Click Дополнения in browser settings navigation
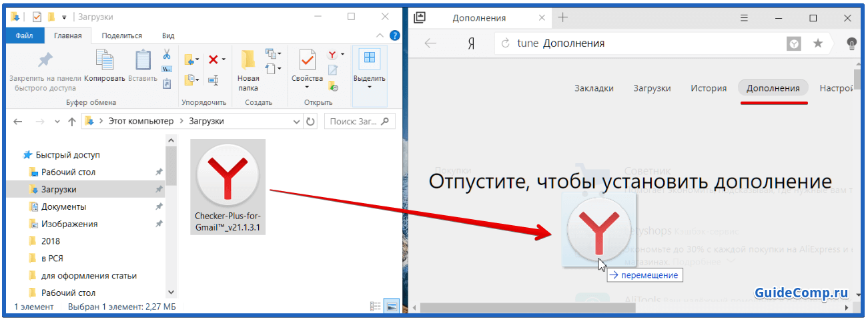The image size is (868, 320). [773, 88]
